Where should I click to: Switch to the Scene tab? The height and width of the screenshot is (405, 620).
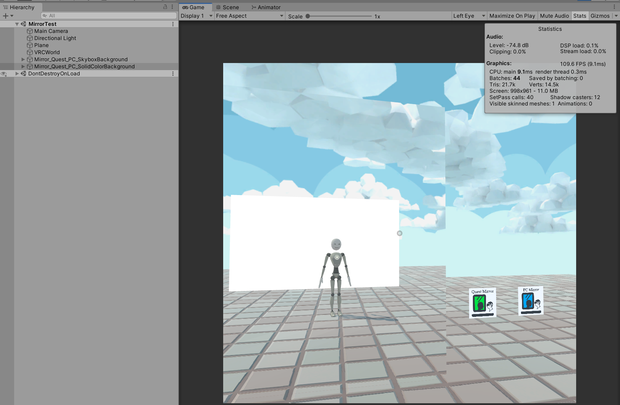pyautogui.click(x=227, y=7)
